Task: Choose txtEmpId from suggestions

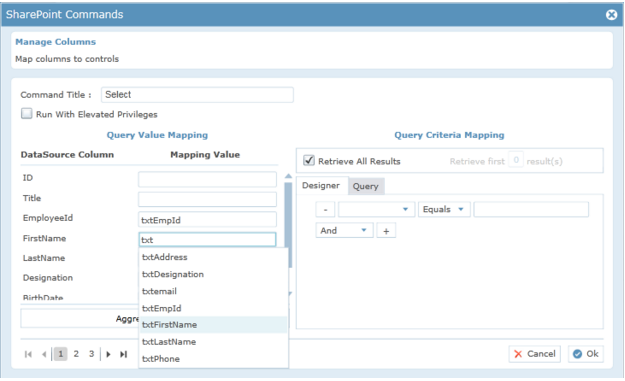Action: (x=213, y=308)
